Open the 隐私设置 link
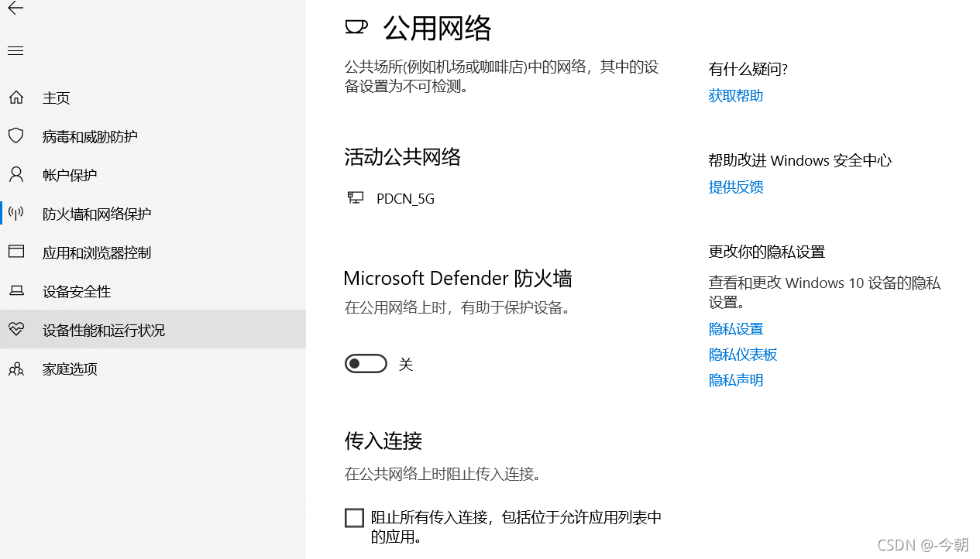This screenshot has width=980, height=559. (x=736, y=330)
